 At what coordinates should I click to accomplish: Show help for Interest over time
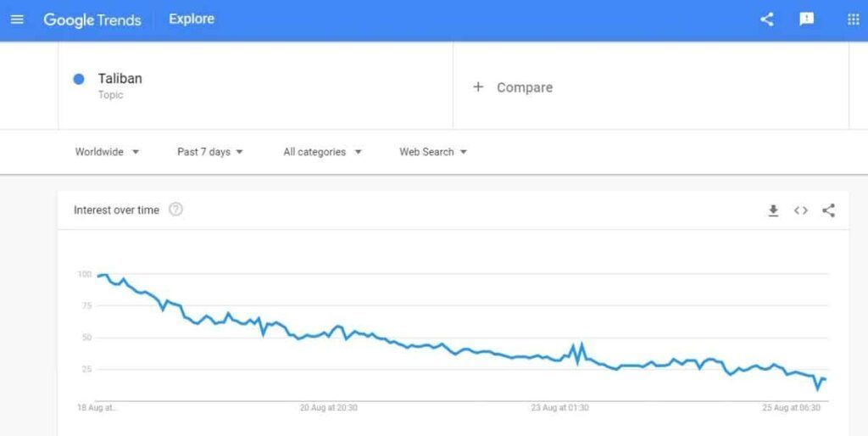click(175, 210)
